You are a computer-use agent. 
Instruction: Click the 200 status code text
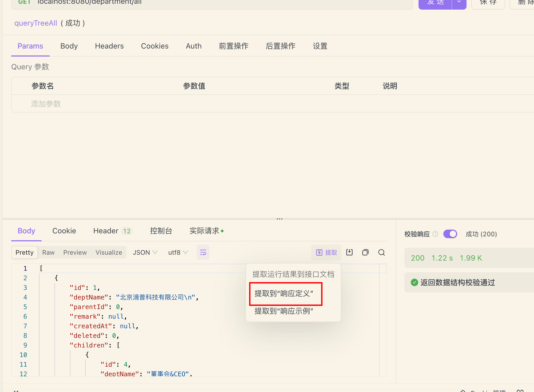pyautogui.click(x=418, y=258)
